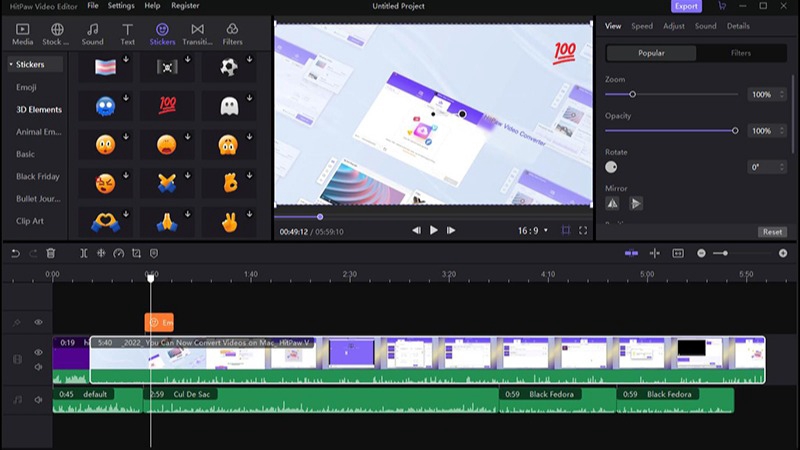
Task: Click the crop preview icon
Action: point(566,231)
